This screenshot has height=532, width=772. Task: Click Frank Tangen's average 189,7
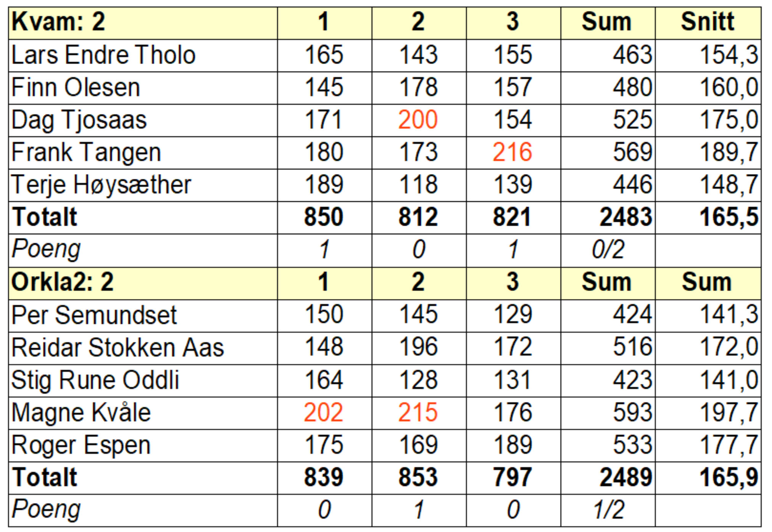click(728, 153)
